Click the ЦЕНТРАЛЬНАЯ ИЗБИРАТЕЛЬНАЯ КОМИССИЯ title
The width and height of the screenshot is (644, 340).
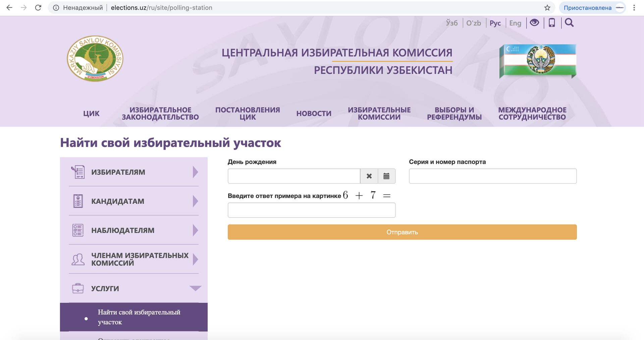pos(337,53)
